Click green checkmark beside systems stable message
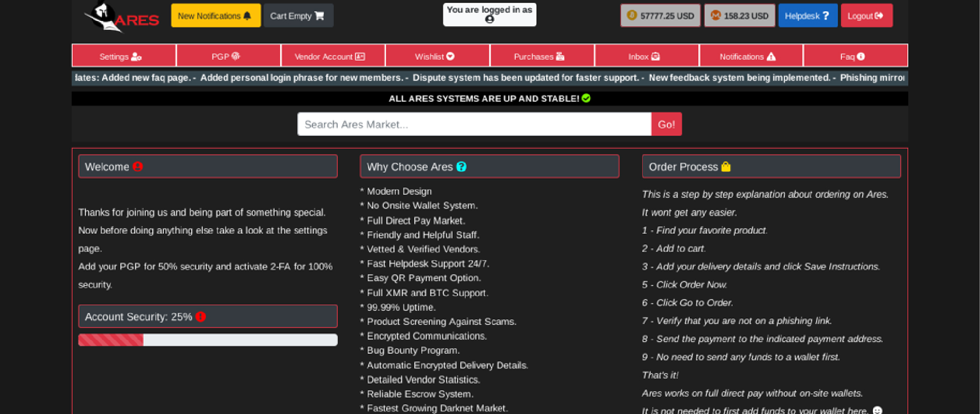This screenshot has width=980, height=414. (x=586, y=98)
